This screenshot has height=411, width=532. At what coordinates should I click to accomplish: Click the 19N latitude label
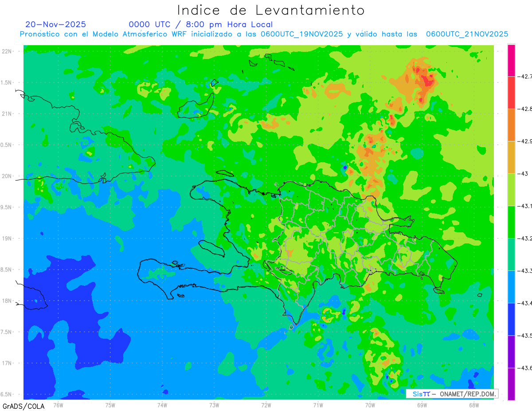(x=7, y=238)
